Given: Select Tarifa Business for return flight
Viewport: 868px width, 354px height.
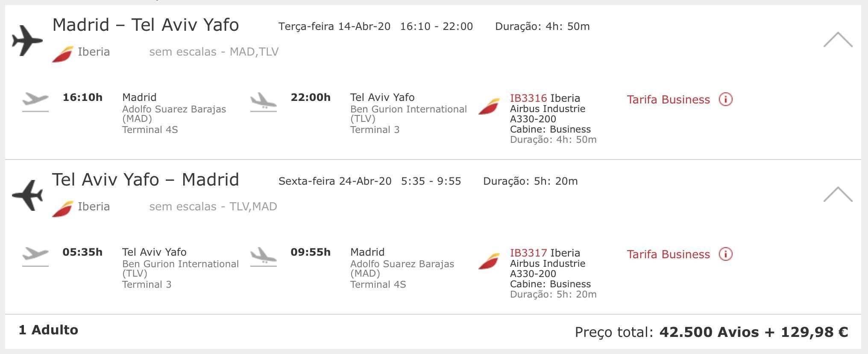Looking at the screenshot, I should (x=668, y=254).
